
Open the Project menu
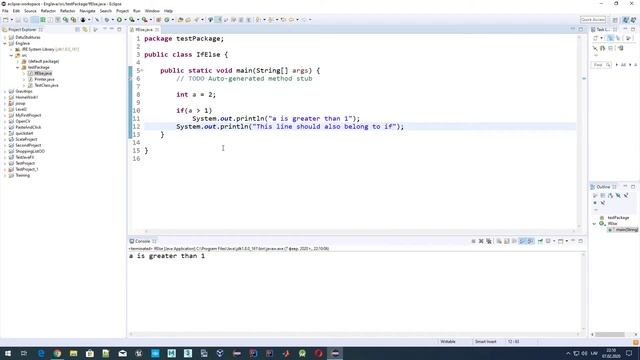(x=122, y=11)
